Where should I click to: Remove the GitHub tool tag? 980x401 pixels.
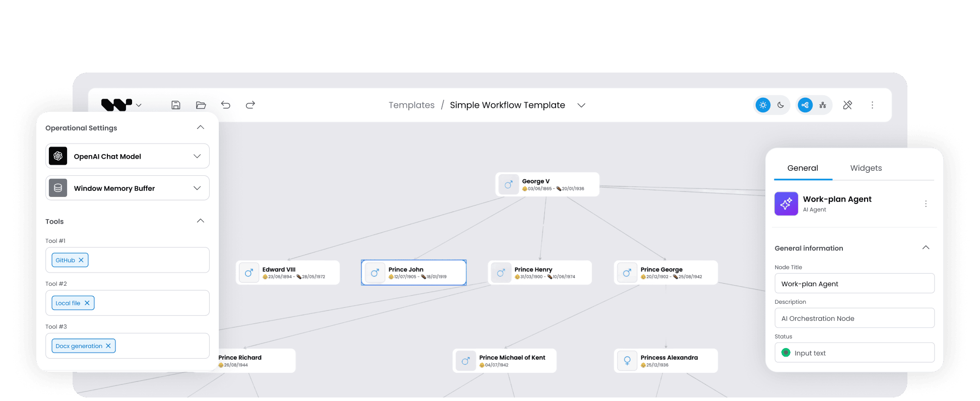[x=81, y=260]
